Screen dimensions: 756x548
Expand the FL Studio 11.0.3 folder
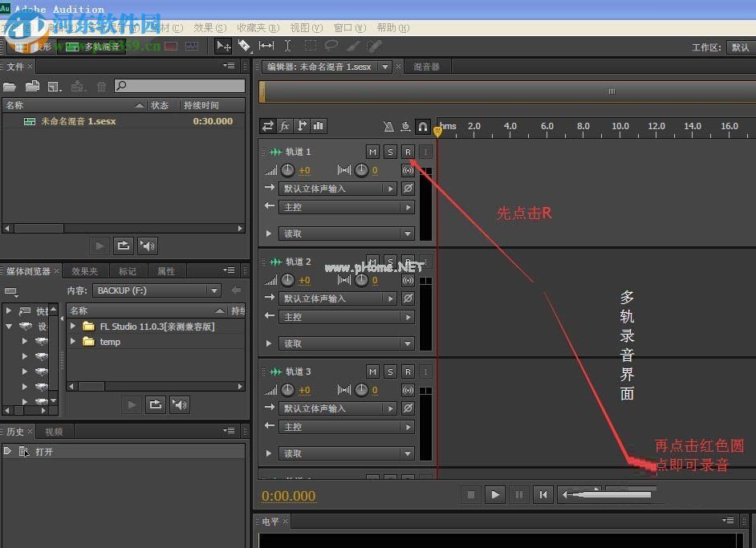click(x=72, y=327)
